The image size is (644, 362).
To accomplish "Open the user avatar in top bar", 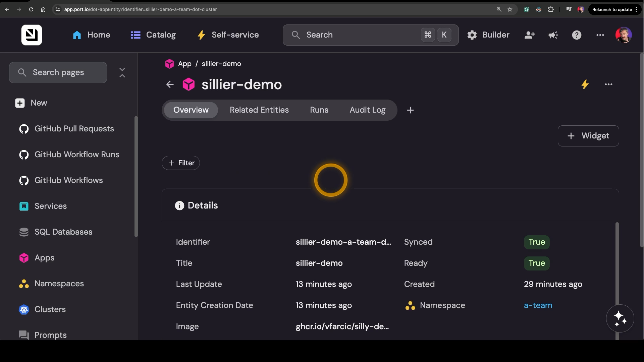I will point(624,35).
